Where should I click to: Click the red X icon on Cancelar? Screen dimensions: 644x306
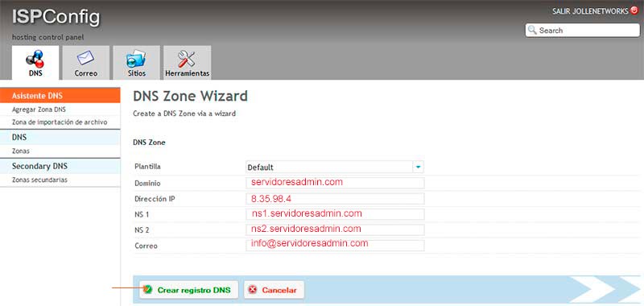tap(253, 290)
